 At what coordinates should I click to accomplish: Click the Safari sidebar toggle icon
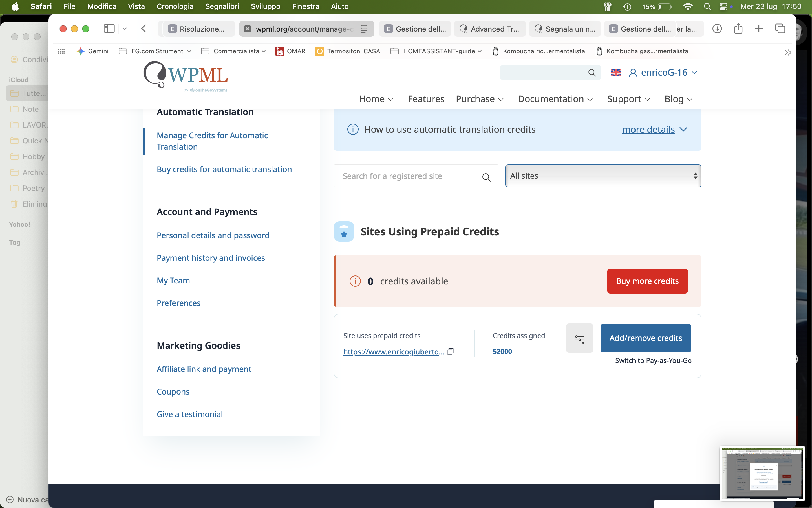[x=109, y=29]
